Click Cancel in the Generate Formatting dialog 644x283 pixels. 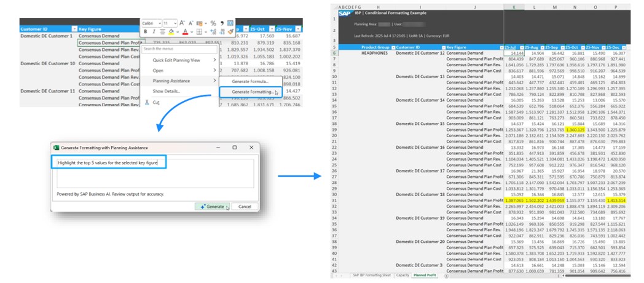244,206
